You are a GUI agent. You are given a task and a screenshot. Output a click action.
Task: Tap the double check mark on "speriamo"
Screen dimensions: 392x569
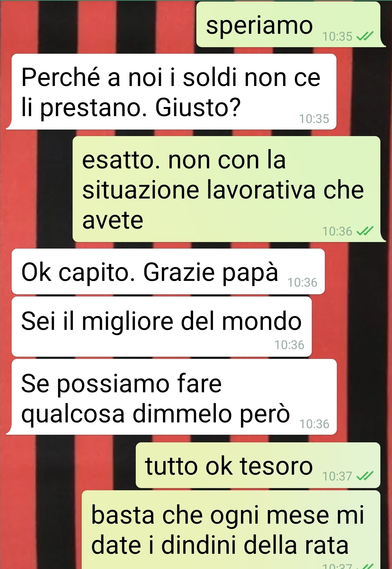[365, 36]
